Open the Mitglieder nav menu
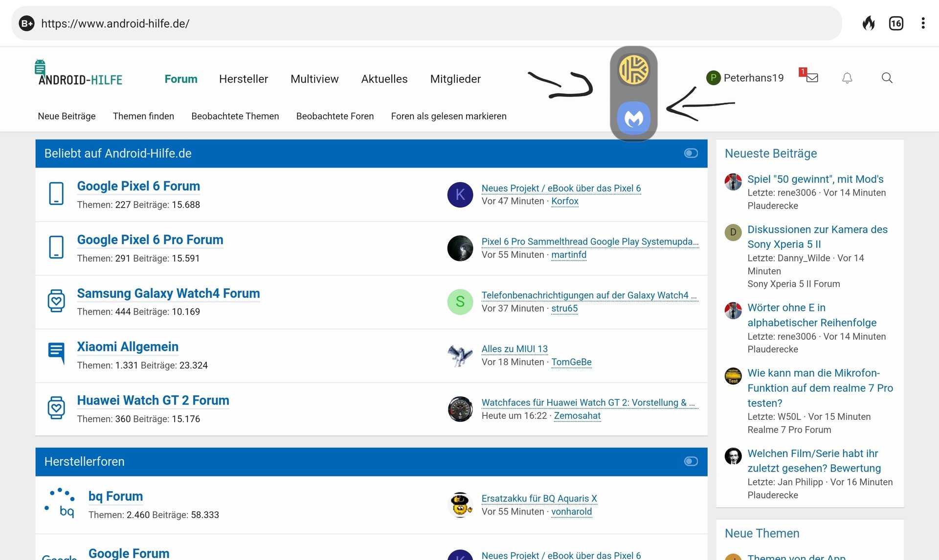This screenshot has height=560, width=939. pyautogui.click(x=455, y=79)
